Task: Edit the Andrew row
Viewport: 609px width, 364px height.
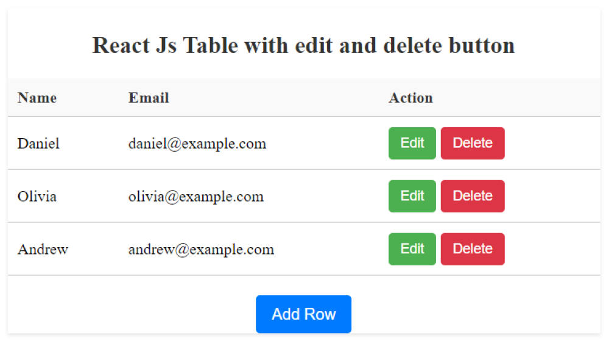Action: [x=412, y=249]
